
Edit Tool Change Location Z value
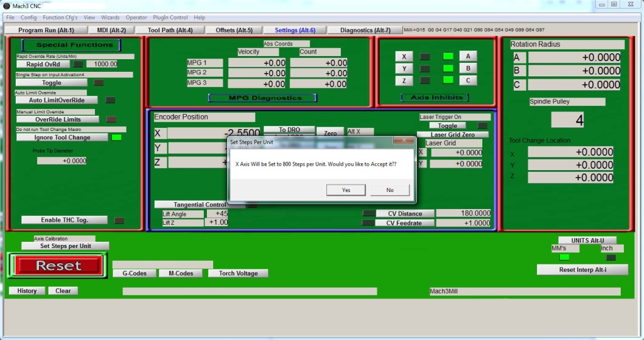coord(570,178)
